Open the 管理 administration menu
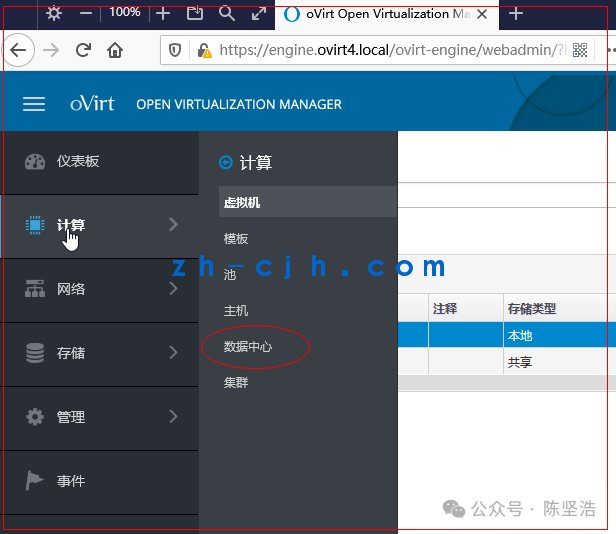 [x=99, y=418]
